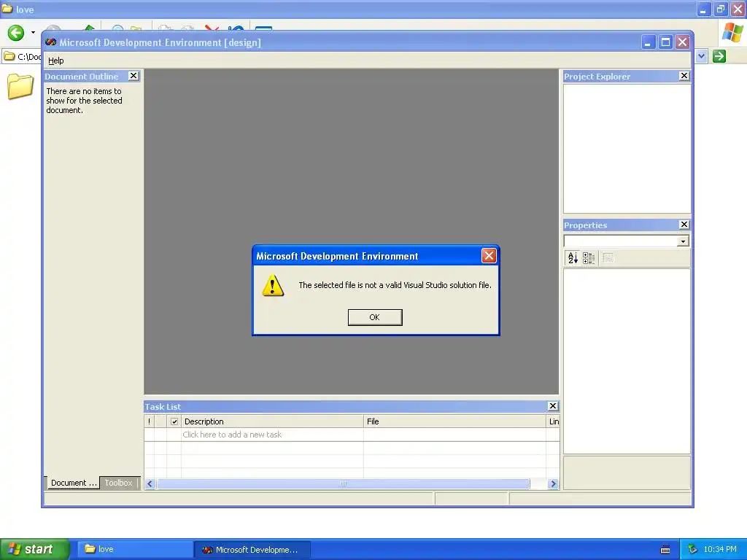Close the Task List panel
This screenshot has width=747, height=560.
pyautogui.click(x=553, y=405)
